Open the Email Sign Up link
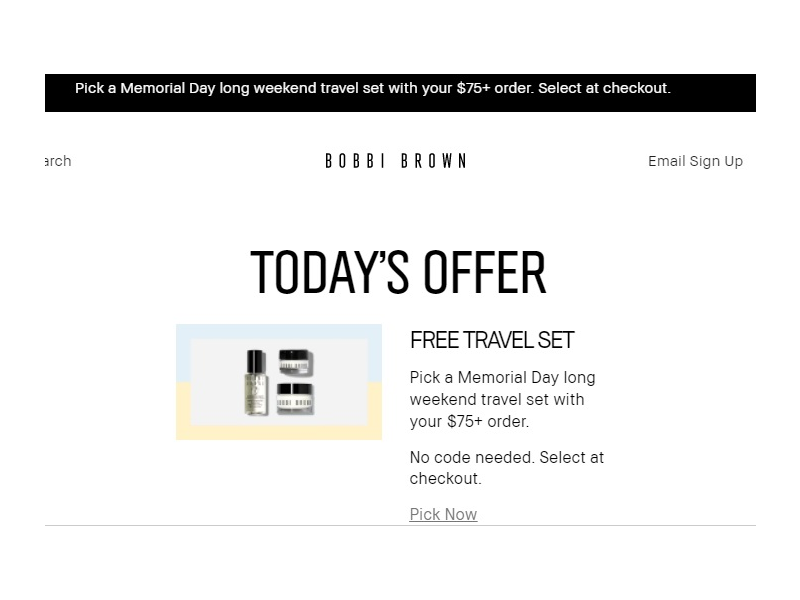Viewport: 800px width, 600px height. pos(695,161)
